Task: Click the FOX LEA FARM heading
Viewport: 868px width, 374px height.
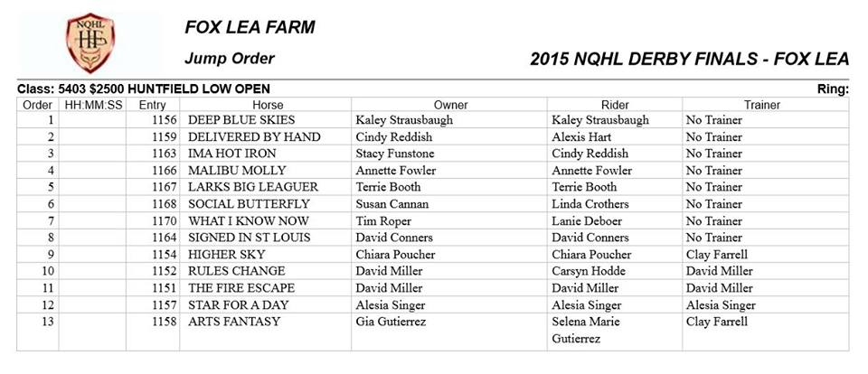Action: (250, 28)
